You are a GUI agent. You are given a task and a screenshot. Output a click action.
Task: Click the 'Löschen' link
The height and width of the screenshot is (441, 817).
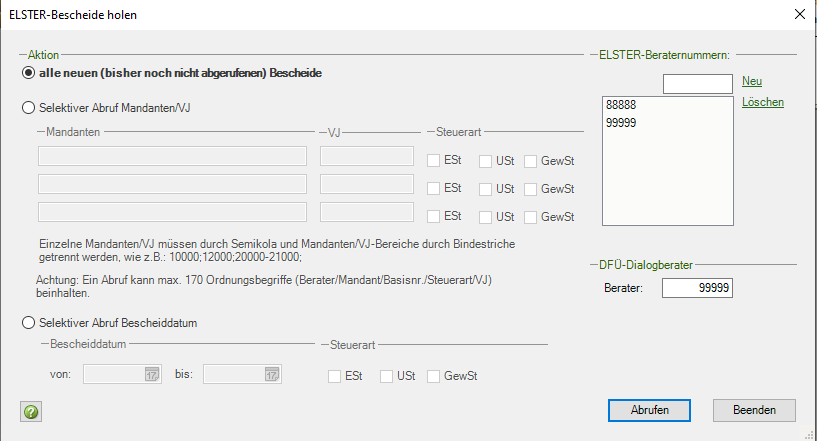click(x=763, y=102)
